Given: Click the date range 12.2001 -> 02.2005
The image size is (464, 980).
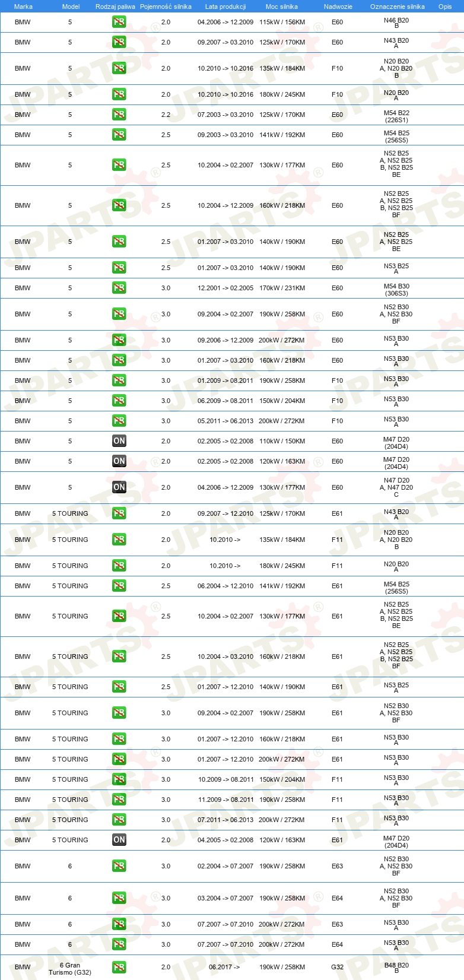Looking at the screenshot, I should click(x=225, y=288).
